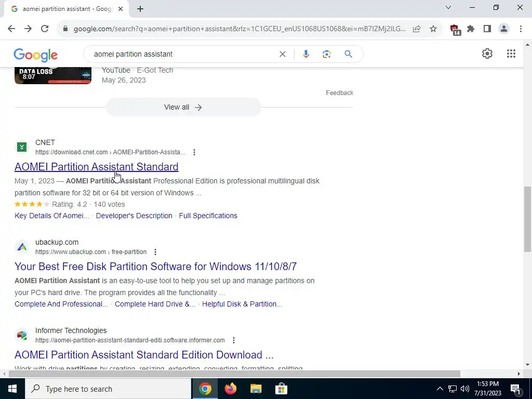Screen dimensions: 532x399
Task: Click the ubackup.com site favicon
Action: click(x=22, y=247)
